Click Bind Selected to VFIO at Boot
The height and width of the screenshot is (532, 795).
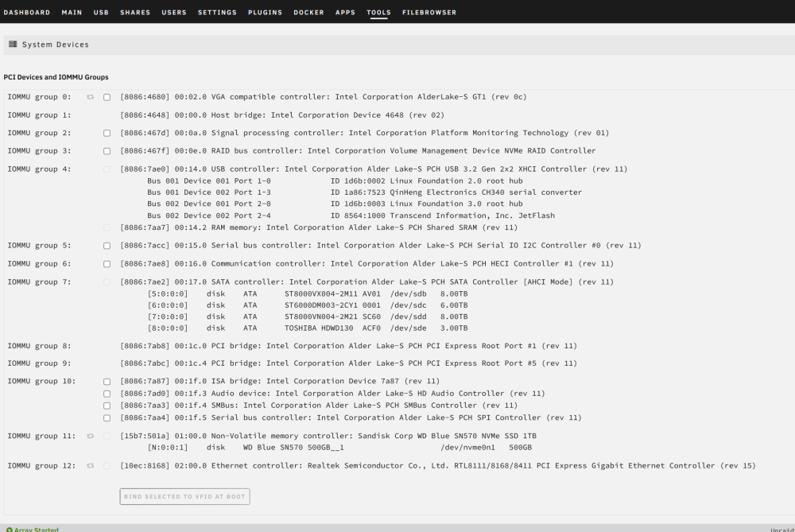(x=184, y=496)
